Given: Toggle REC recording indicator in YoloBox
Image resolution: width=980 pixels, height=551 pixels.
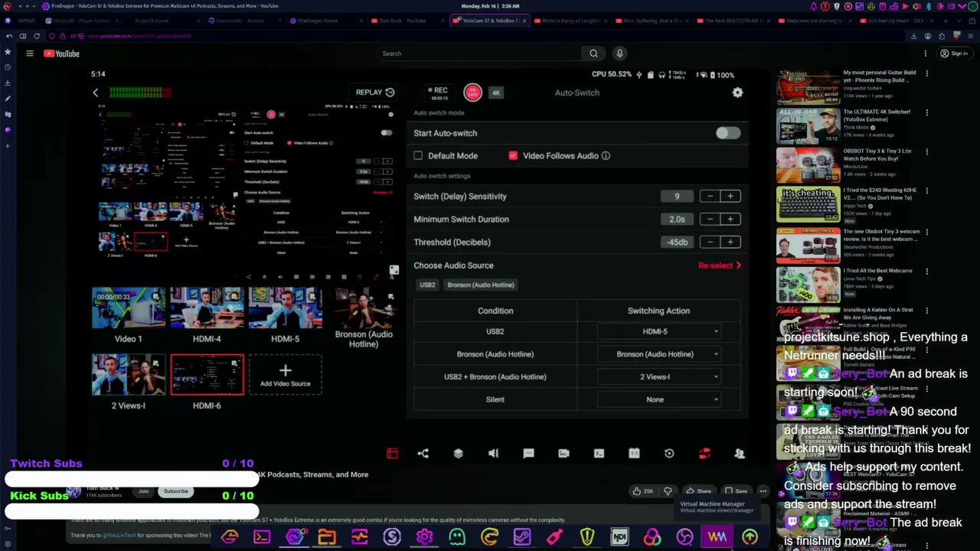Looking at the screenshot, I should point(439,93).
